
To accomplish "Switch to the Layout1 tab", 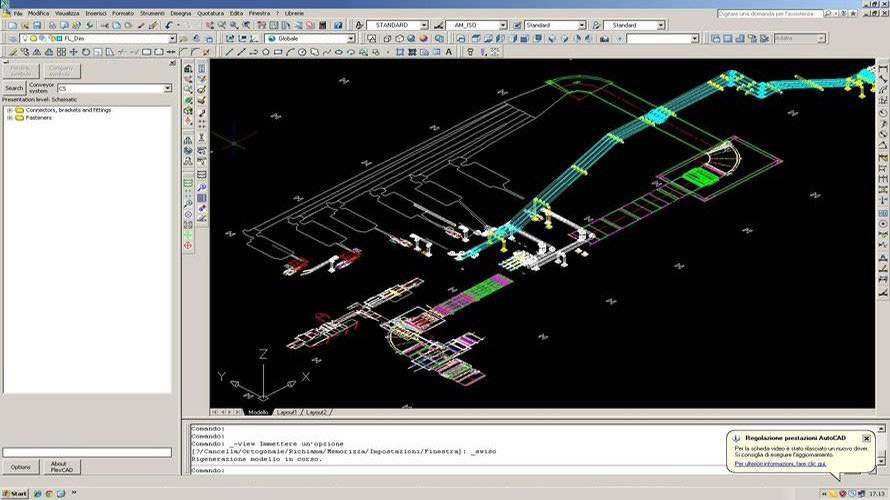I will pyautogui.click(x=287, y=412).
